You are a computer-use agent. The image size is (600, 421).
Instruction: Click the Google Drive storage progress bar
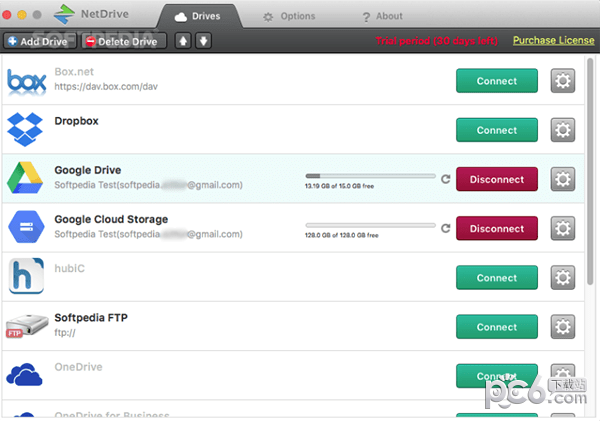(x=370, y=176)
